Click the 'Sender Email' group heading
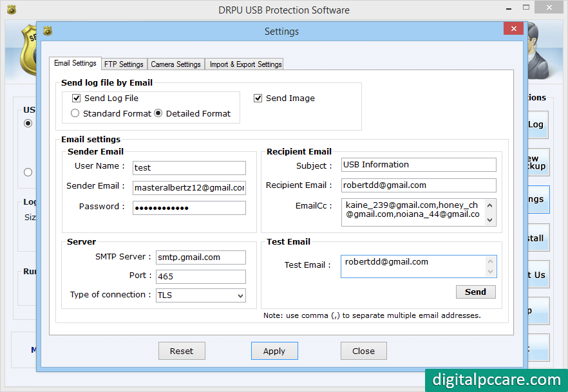Image resolution: width=568 pixels, height=392 pixels. [95, 151]
